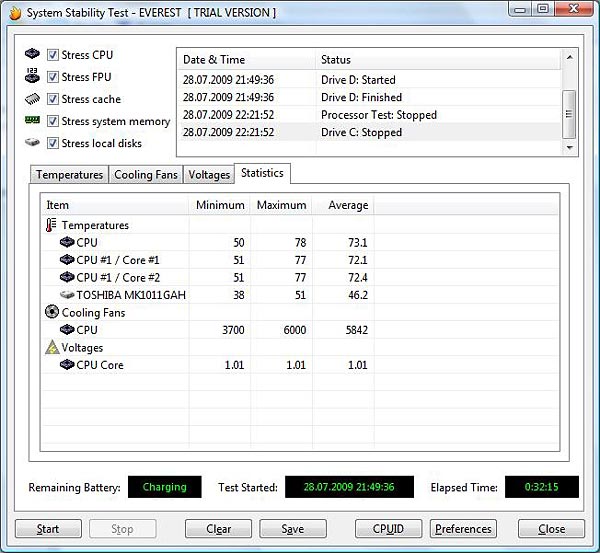Toggle the Stress CPU checkbox
Image resolution: width=600 pixels, height=553 pixels.
[53, 55]
